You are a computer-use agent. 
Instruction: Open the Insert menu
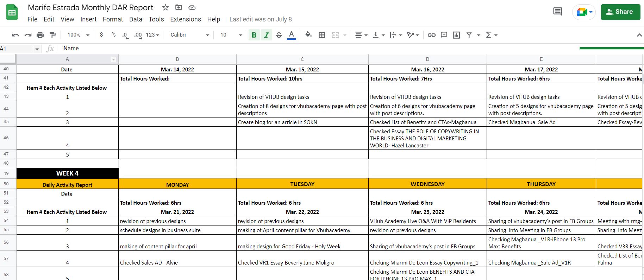(x=88, y=19)
